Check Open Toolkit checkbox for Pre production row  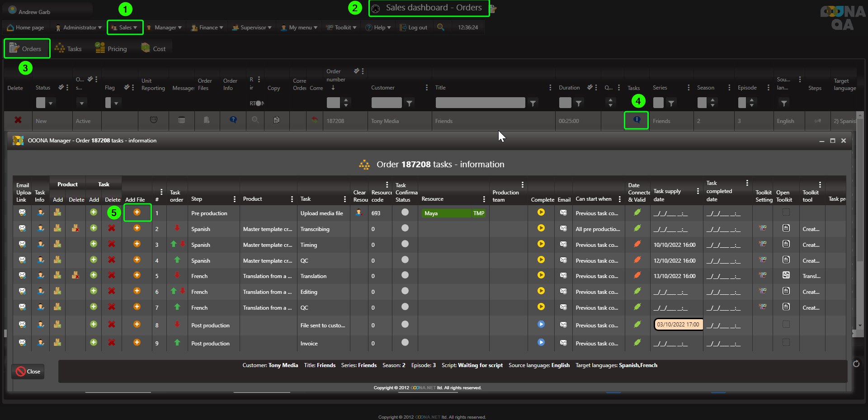point(786,212)
